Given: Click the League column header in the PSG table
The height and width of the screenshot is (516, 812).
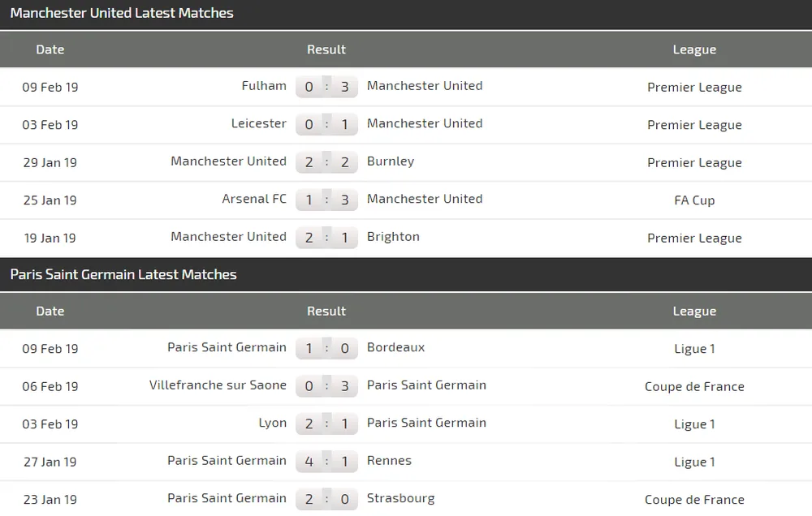Looking at the screenshot, I should pos(694,312).
